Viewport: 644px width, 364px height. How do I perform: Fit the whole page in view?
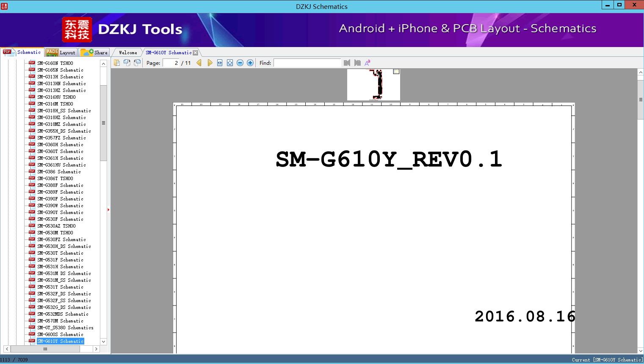[x=230, y=63]
